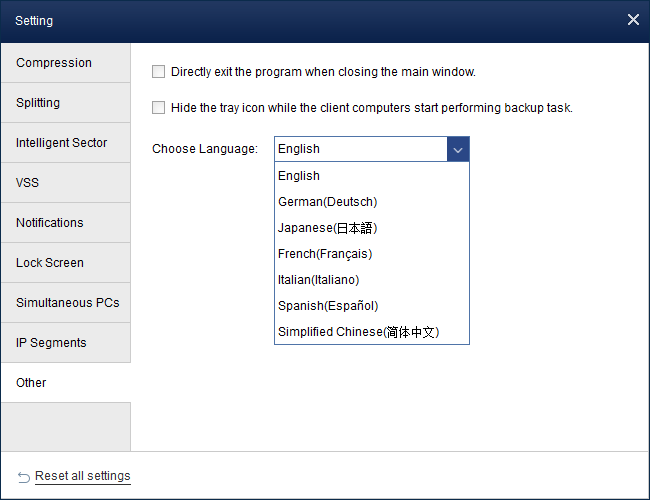Viewport: 650px width, 500px height.
Task: Open the VSS settings tab
Action: click(x=66, y=183)
